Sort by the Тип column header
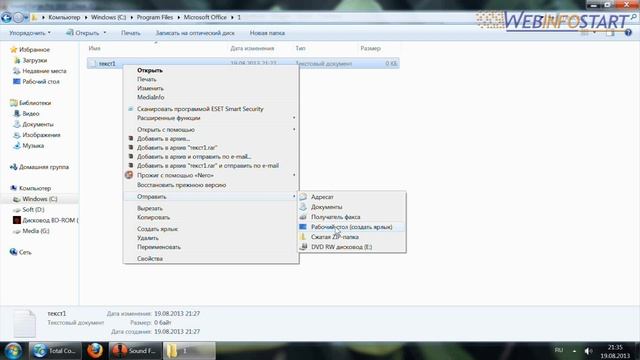 (x=300, y=48)
